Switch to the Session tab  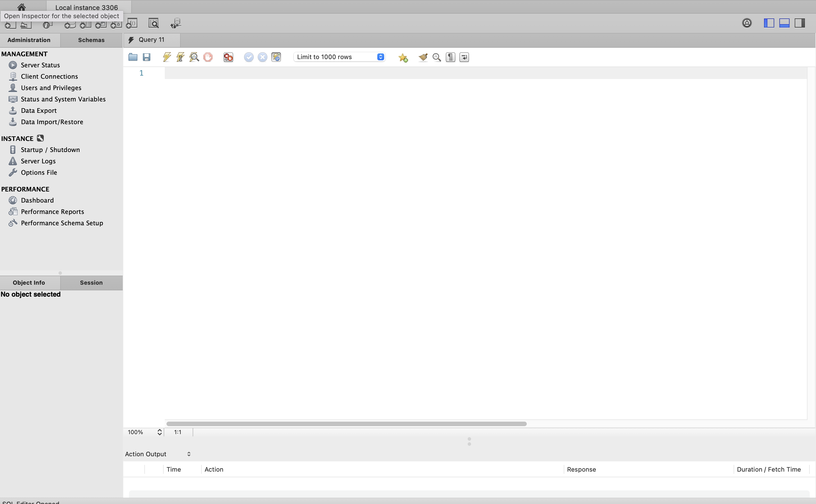(x=91, y=283)
